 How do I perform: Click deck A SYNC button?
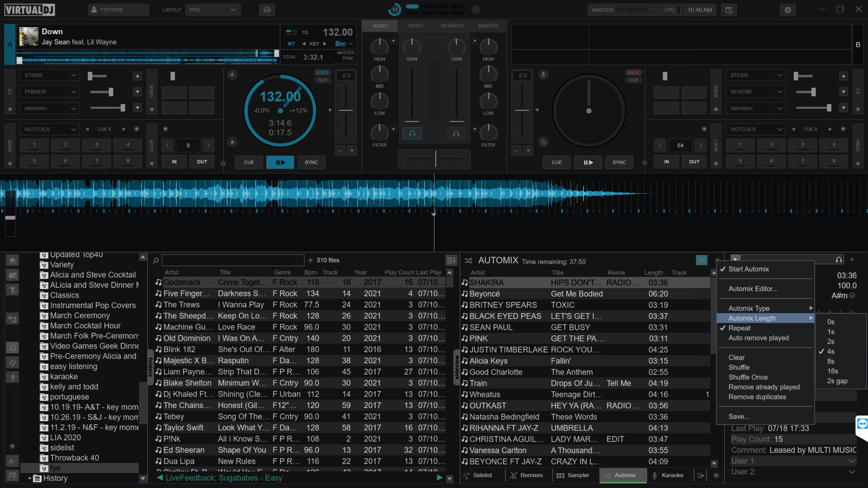click(x=311, y=162)
